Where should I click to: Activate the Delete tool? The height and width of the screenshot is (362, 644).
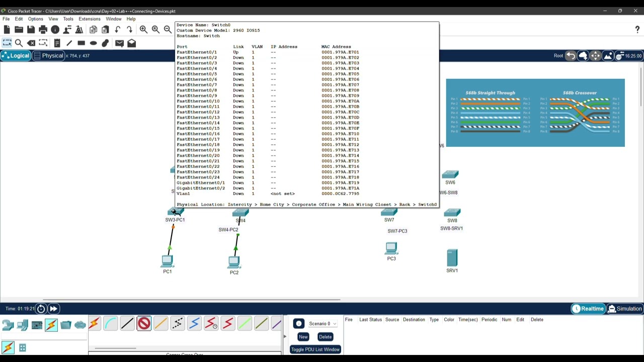31,43
